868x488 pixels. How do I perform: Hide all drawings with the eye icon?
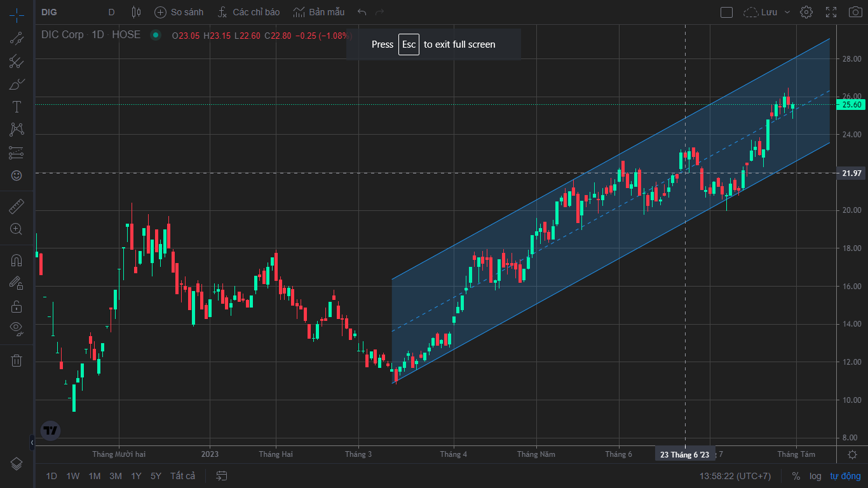(17, 329)
